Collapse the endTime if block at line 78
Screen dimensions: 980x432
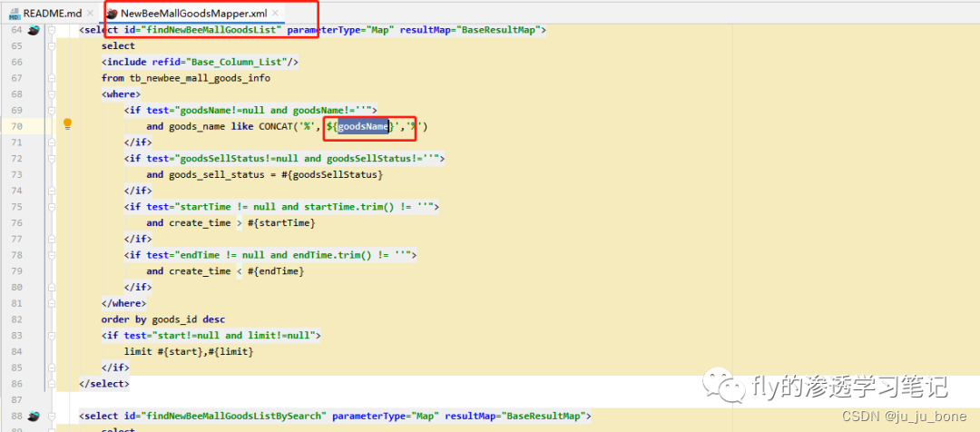[51, 255]
